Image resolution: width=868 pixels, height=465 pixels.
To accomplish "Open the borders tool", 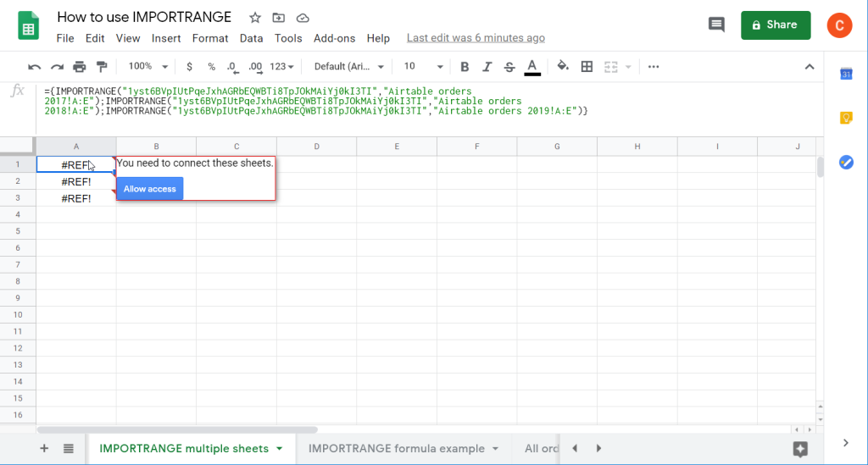I will 587,67.
